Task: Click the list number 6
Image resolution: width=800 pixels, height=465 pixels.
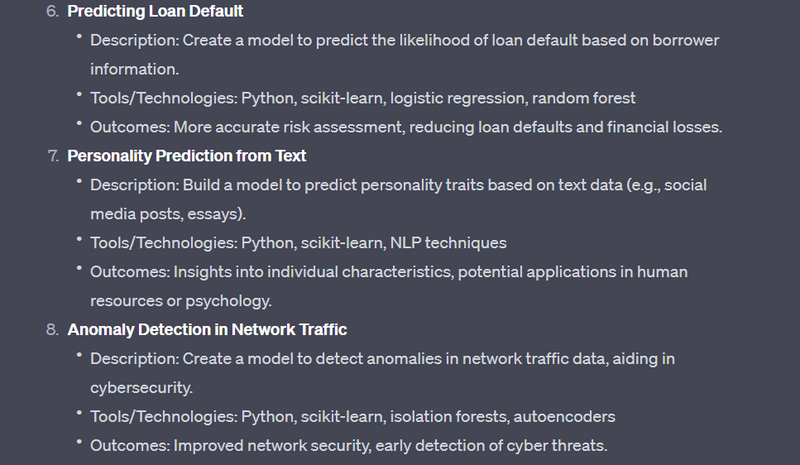Action: coord(52,11)
